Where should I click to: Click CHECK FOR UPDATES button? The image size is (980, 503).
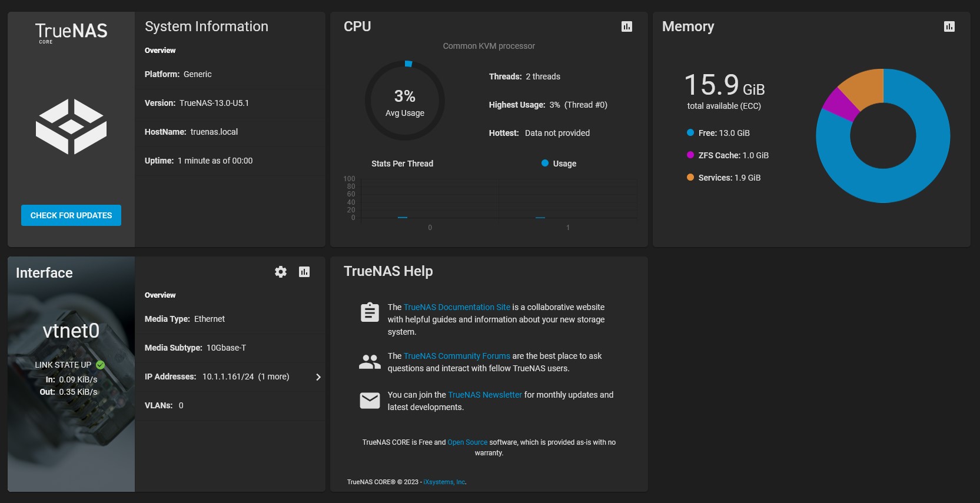point(71,215)
